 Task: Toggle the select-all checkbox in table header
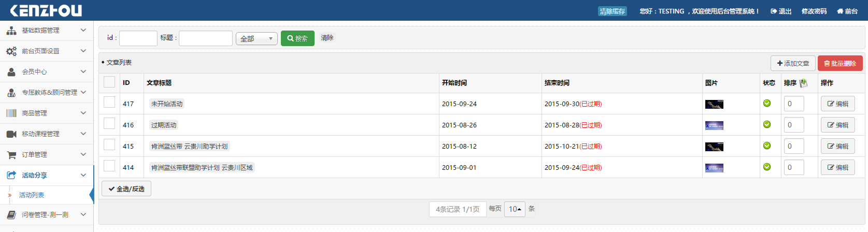[x=109, y=82]
